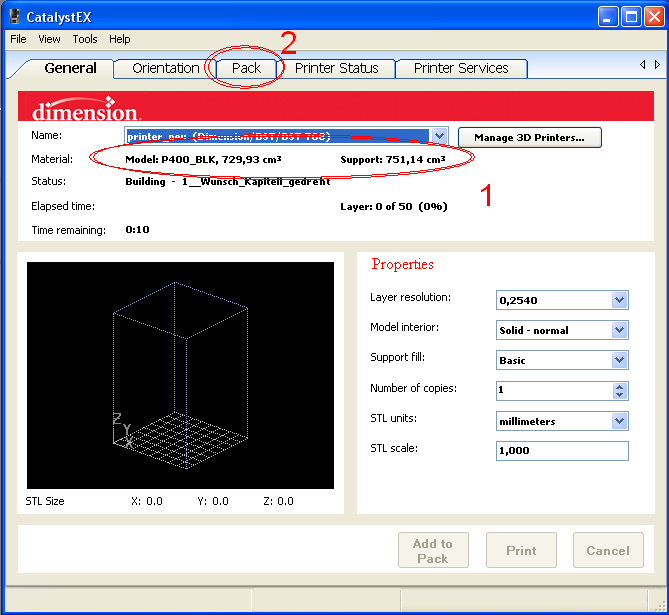Click the Manage 3D Printers button
The width and height of the screenshot is (669, 615).
529,137
